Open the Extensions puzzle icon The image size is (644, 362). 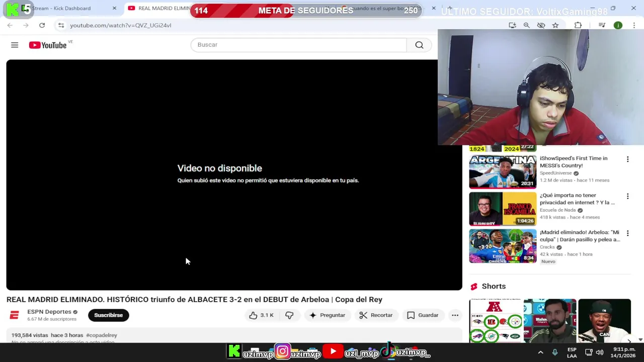pyautogui.click(x=578, y=25)
